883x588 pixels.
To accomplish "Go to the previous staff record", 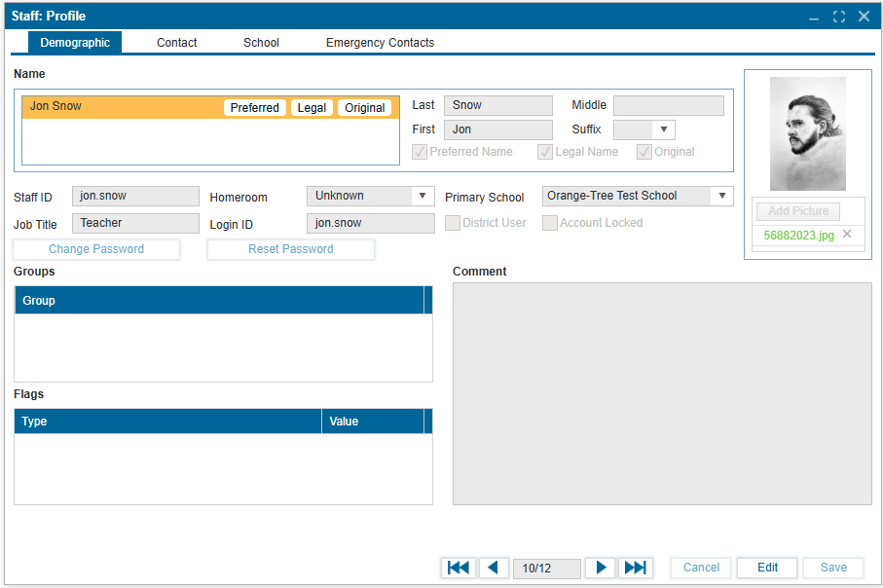I will pyautogui.click(x=493, y=568).
